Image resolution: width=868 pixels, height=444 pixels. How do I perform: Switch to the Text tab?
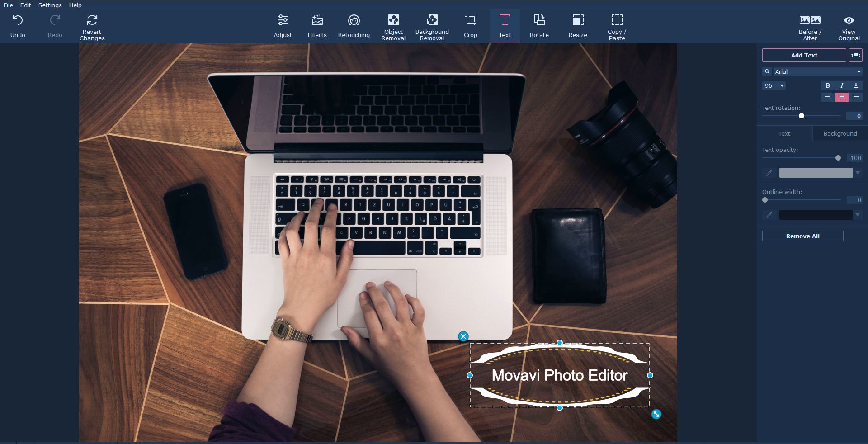tap(784, 133)
